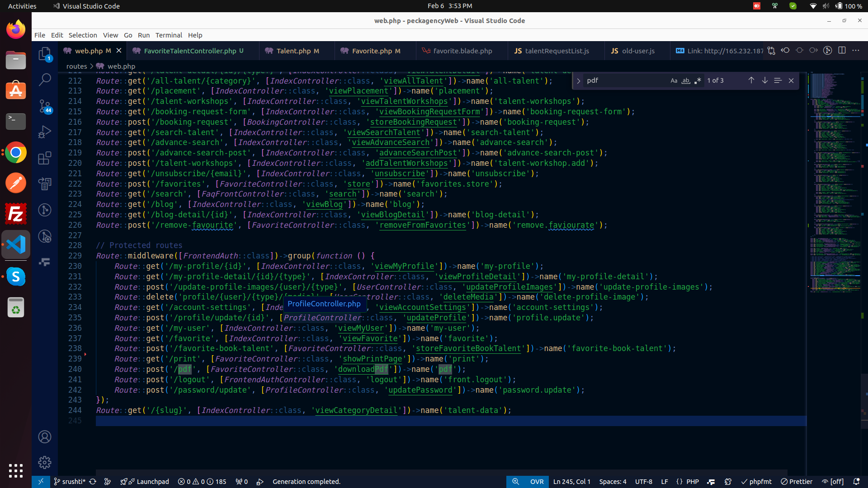Open the Search view in activity bar

44,80
